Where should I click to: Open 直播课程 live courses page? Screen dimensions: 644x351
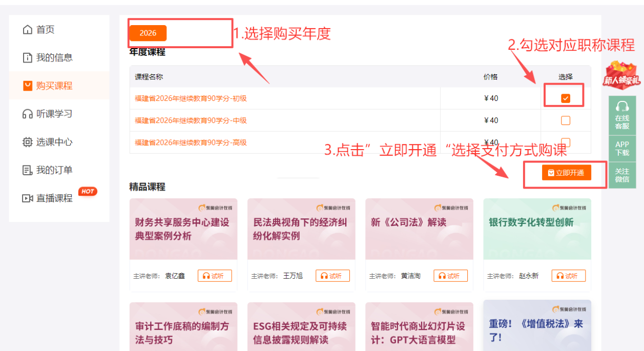coord(48,198)
